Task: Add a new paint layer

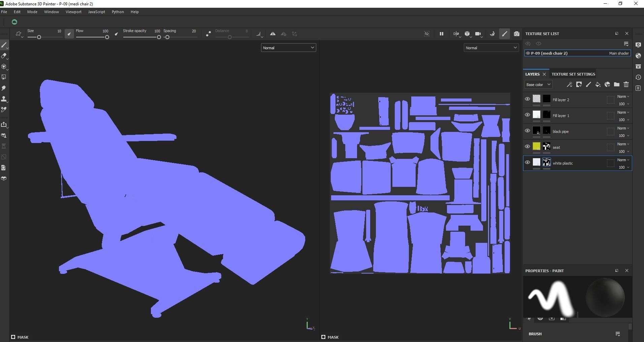Action: (x=588, y=85)
